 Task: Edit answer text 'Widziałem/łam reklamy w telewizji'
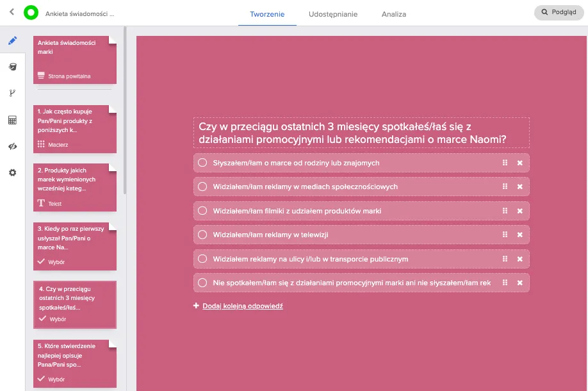point(270,235)
